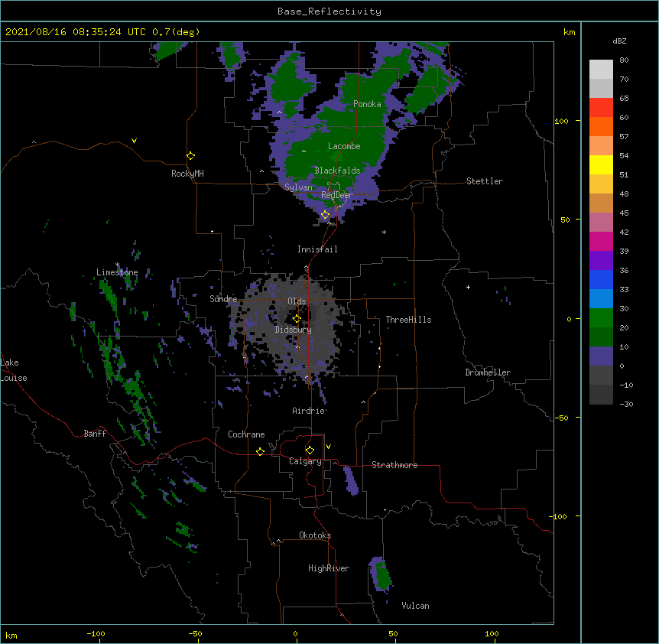
Task: Click the yellow diamond marker above Calgary label
Action: pyautogui.click(x=310, y=450)
